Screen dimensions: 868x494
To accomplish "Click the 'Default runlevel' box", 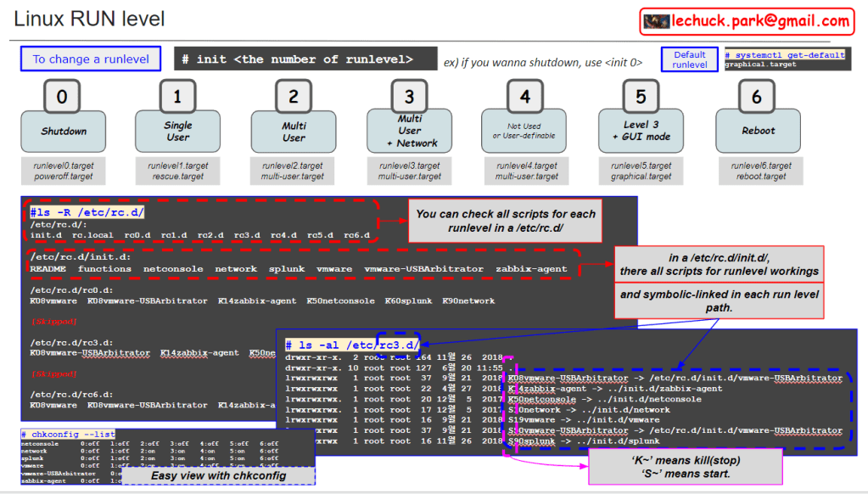I will [689, 59].
